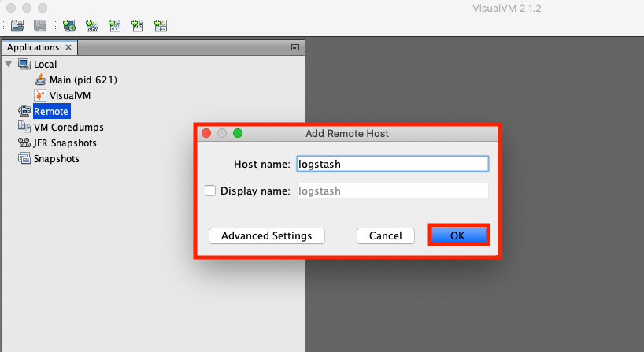644x352 pixels.
Task: Click the Add JMX Connection toolbar icon
Action: [92, 26]
